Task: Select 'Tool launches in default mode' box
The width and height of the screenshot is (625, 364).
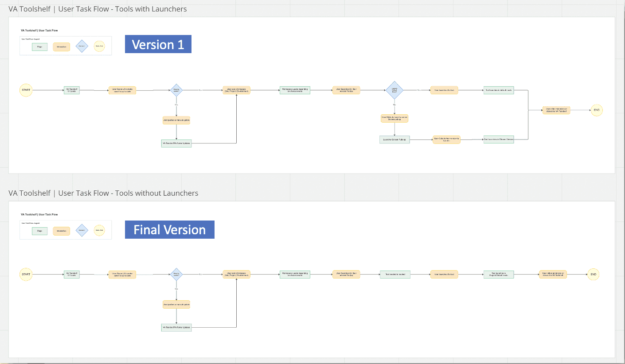Action: [x=499, y=90]
